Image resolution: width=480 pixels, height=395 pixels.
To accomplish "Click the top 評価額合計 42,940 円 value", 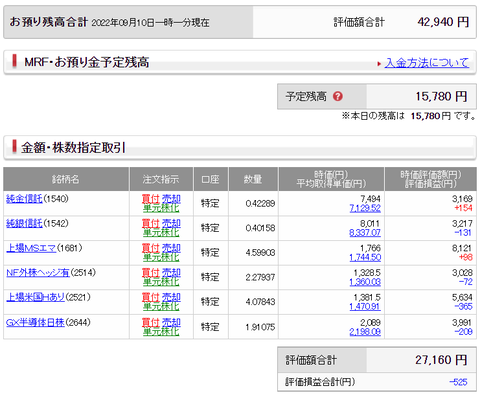I will point(443,22).
